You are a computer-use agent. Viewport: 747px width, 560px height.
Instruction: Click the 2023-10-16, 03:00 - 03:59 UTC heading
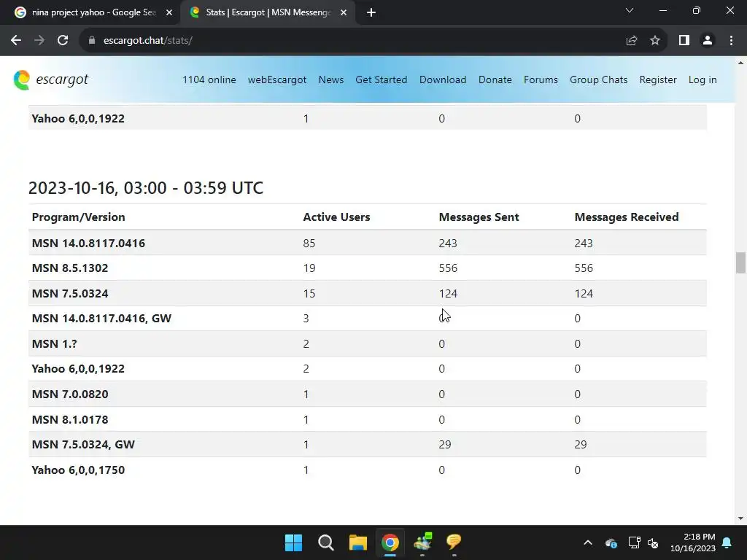point(146,187)
